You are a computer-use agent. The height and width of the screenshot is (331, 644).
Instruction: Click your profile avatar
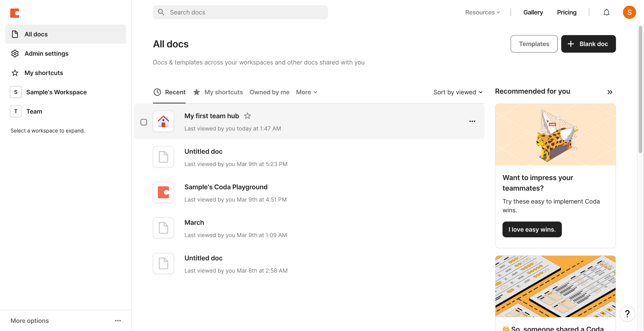click(629, 12)
